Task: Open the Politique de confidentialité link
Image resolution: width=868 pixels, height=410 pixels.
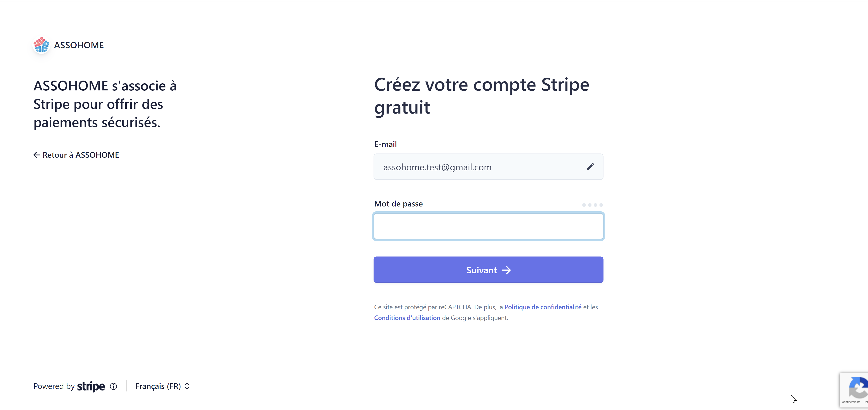Action: (543, 307)
